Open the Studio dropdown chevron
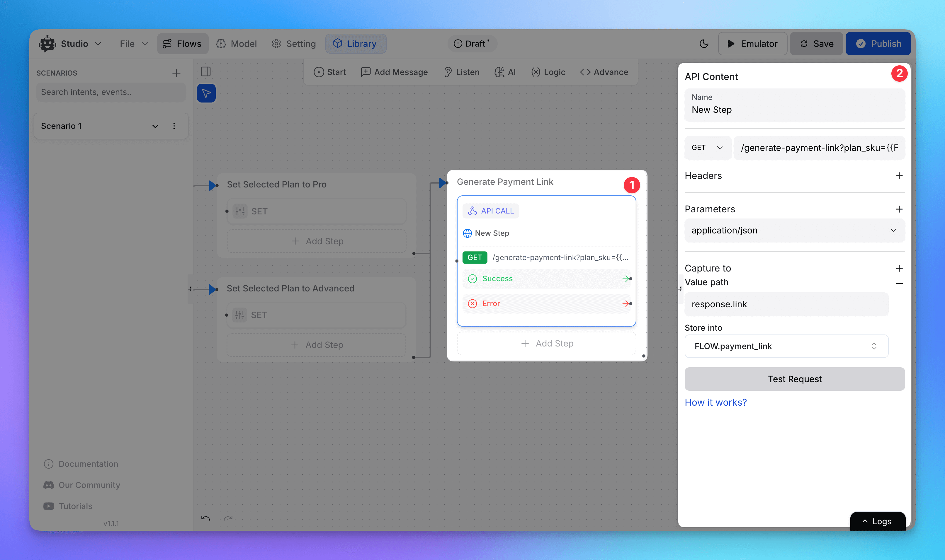The height and width of the screenshot is (560, 945). 98,44
